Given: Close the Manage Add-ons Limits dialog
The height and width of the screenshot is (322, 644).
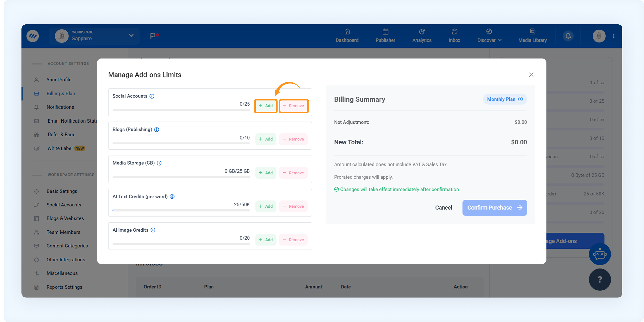Looking at the screenshot, I should pos(531,75).
